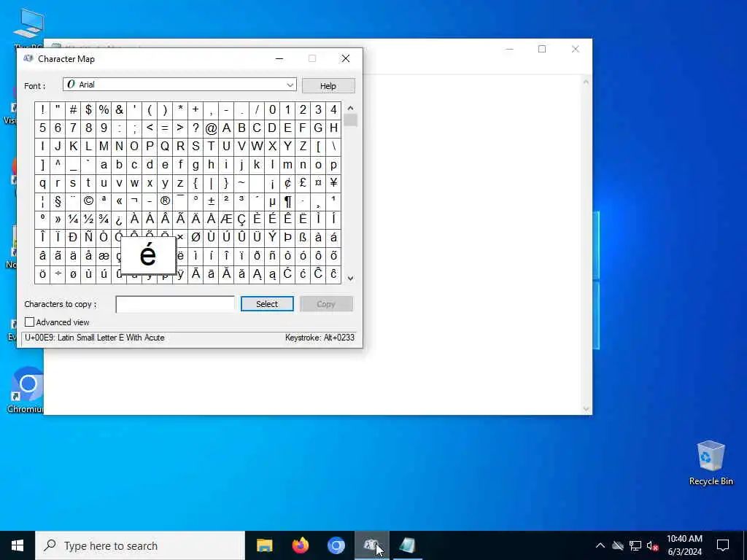Select the enlarged é character preview
This screenshot has width=747, height=560.
148,256
